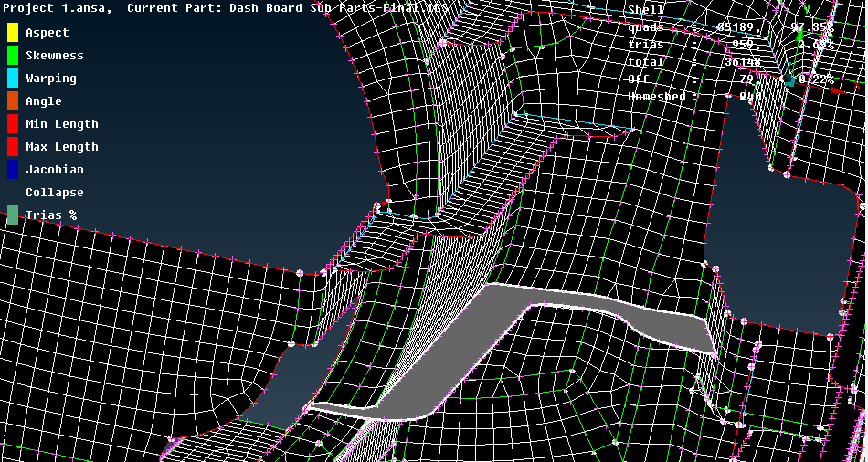Click the green Y axis arrow of triad
The height and width of the screenshot is (462, 868).
800,35
